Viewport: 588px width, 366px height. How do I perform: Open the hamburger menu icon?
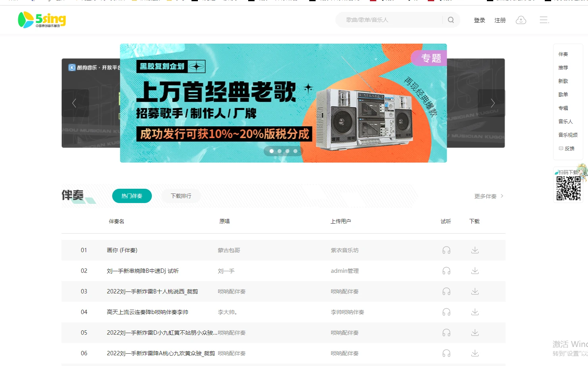pos(544,20)
